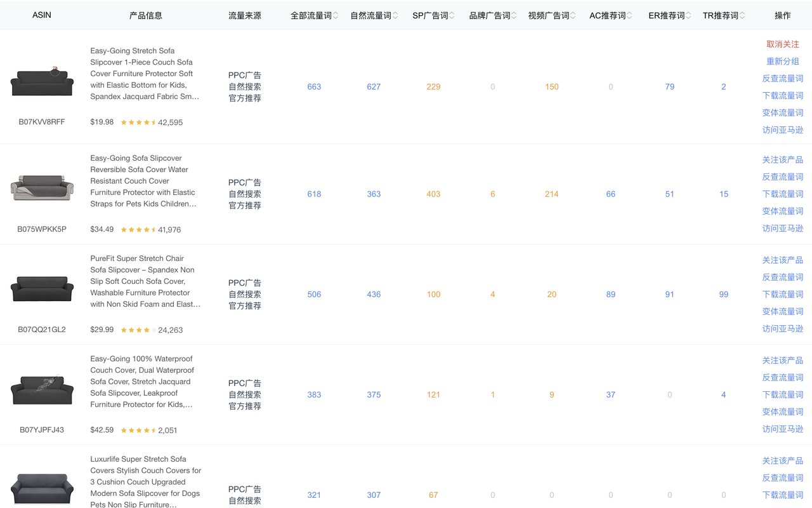812x508 pixels.
Task: Click 反查流量词 for B075WPKK5P row
Action: pyautogui.click(x=782, y=177)
